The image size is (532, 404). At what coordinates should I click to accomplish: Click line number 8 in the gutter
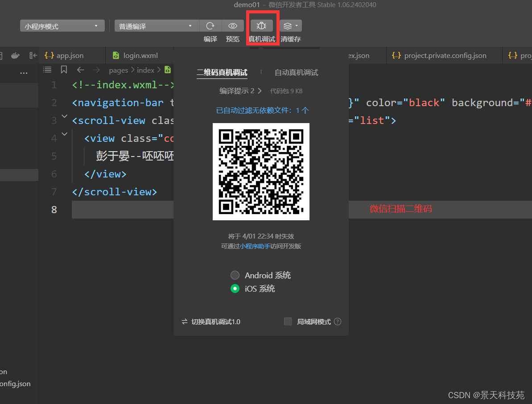[x=54, y=210]
